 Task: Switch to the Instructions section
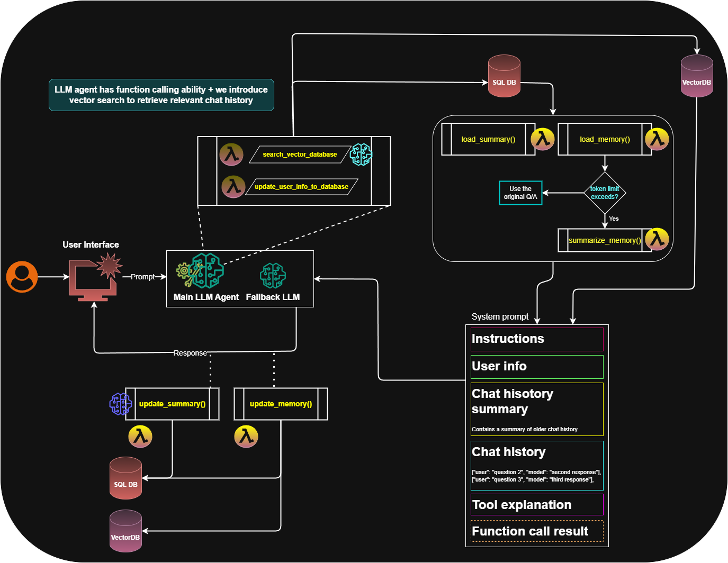click(x=536, y=339)
